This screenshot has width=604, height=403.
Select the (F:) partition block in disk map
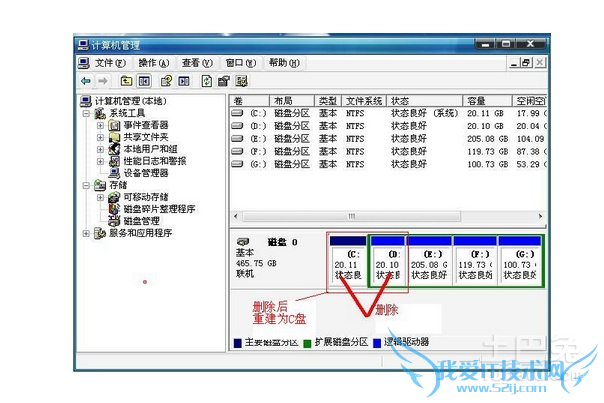pyautogui.click(x=475, y=261)
